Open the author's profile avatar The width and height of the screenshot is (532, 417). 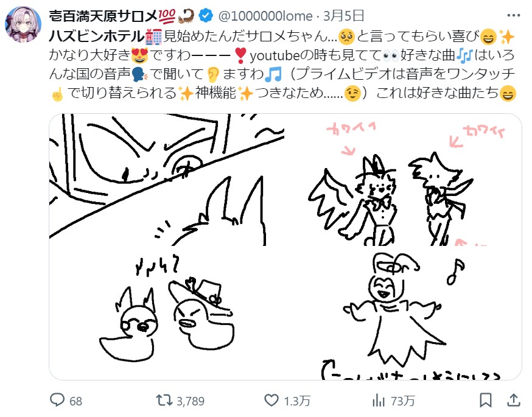(23, 24)
